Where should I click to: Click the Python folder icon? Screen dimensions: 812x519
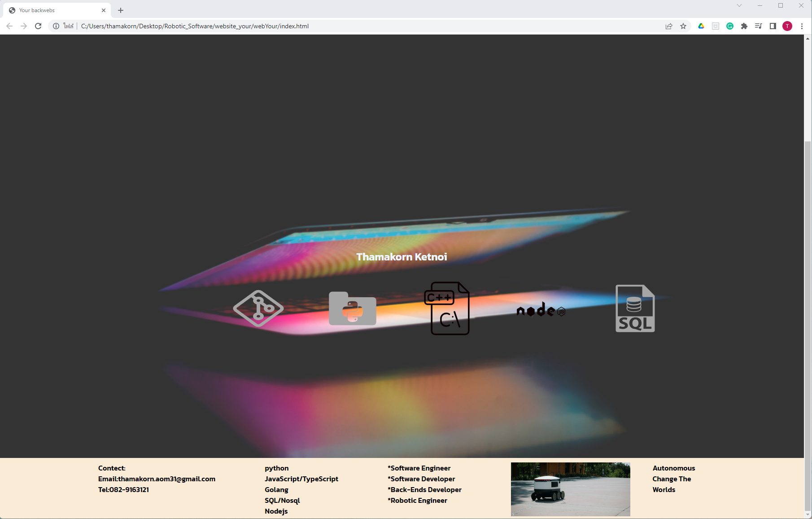click(352, 308)
